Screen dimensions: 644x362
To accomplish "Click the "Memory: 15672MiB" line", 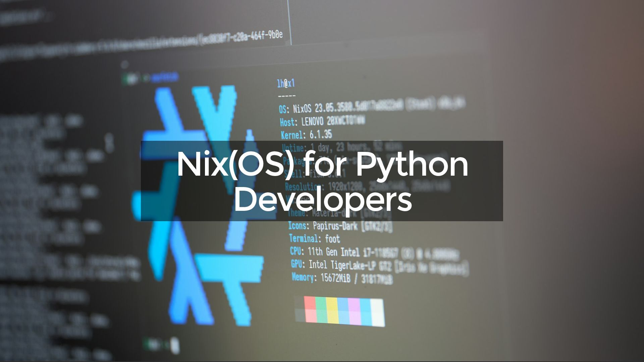I will (x=342, y=278).
